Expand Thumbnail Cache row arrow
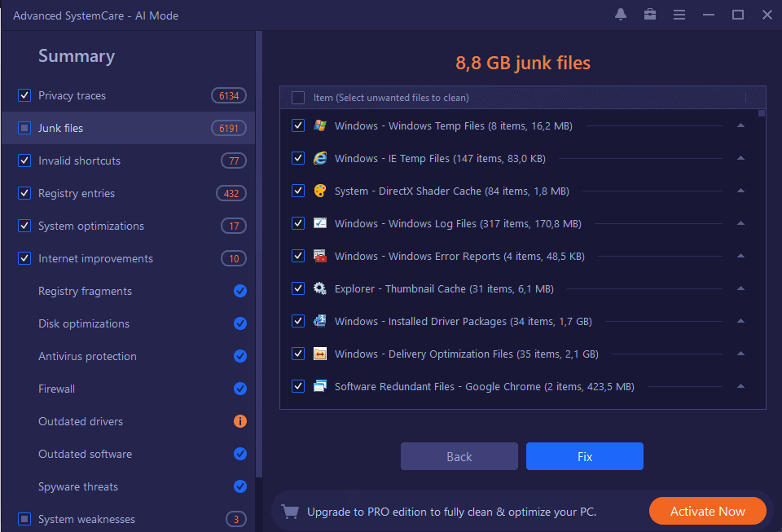The height and width of the screenshot is (532, 782). (x=740, y=288)
